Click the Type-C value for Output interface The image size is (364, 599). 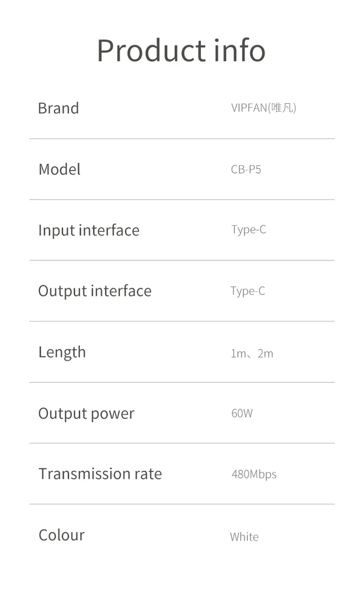point(248,291)
